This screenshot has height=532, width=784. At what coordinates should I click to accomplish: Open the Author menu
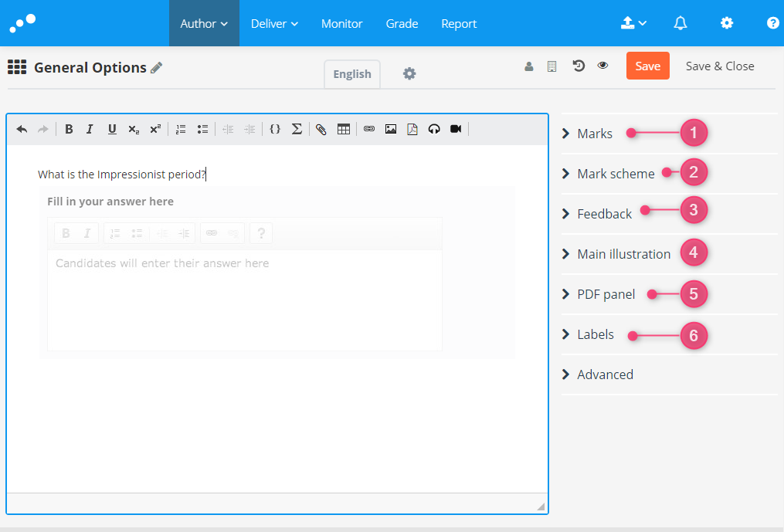[x=204, y=23]
